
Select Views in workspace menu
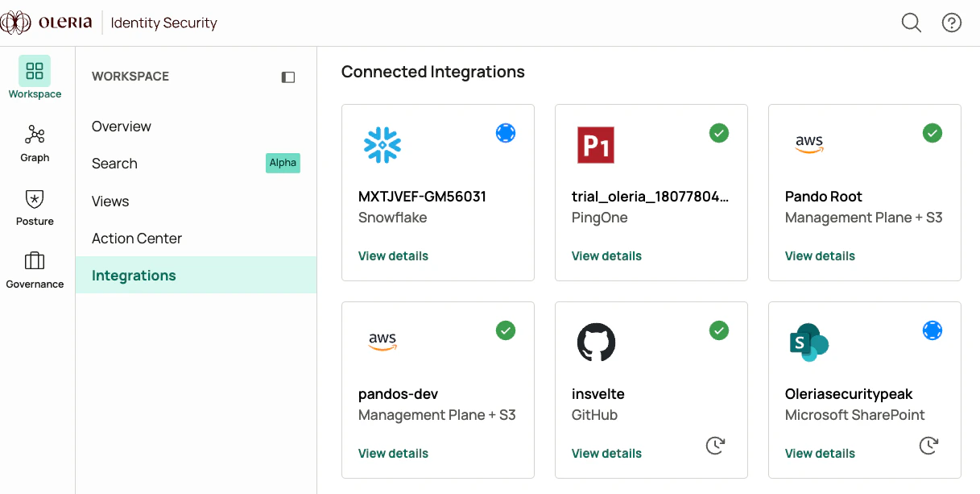[110, 201]
